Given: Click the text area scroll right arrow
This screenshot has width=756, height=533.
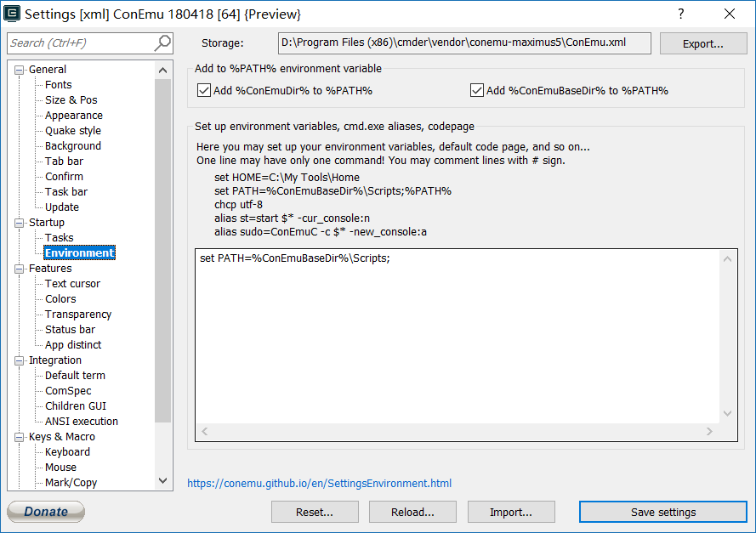Looking at the screenshot, I should [709, 431].
